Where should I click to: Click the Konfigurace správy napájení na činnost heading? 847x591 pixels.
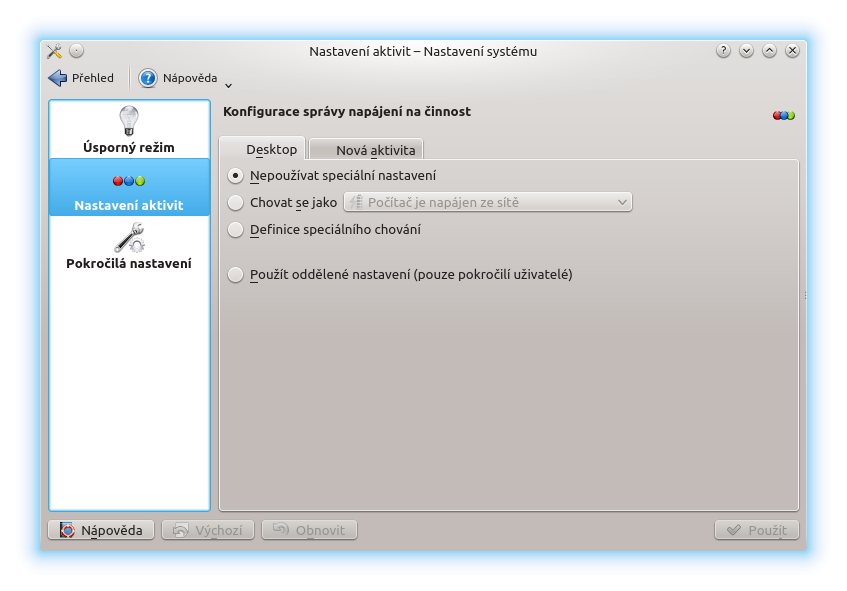347,112
